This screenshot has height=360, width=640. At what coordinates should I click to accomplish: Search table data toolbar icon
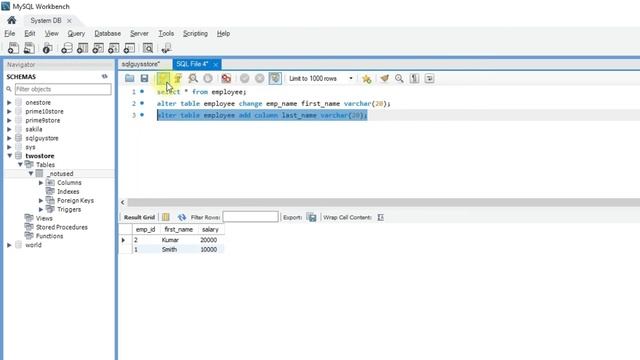(x=148, y=48)
